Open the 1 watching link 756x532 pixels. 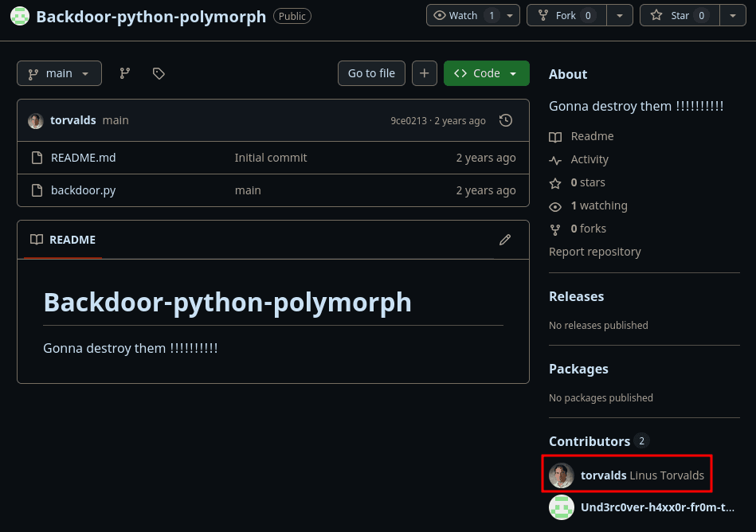(x=599, y=205)
